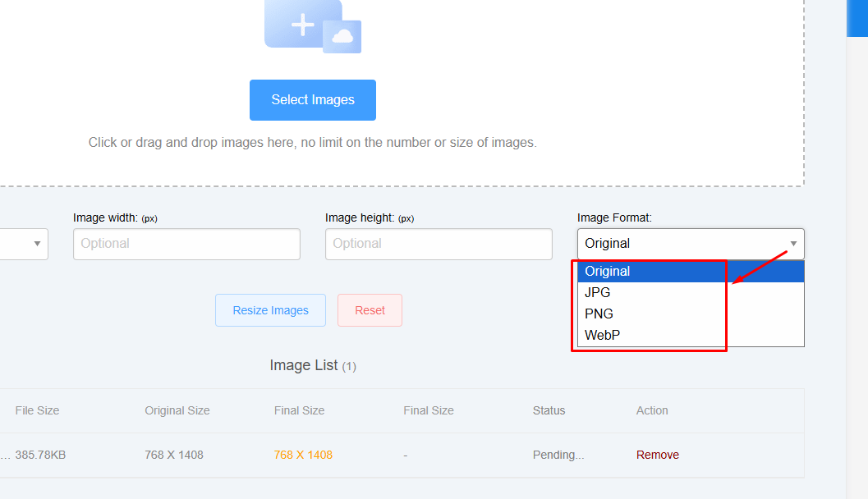Click the Pending status text
This screenshot has width=868, height=499.
point(558,455)
